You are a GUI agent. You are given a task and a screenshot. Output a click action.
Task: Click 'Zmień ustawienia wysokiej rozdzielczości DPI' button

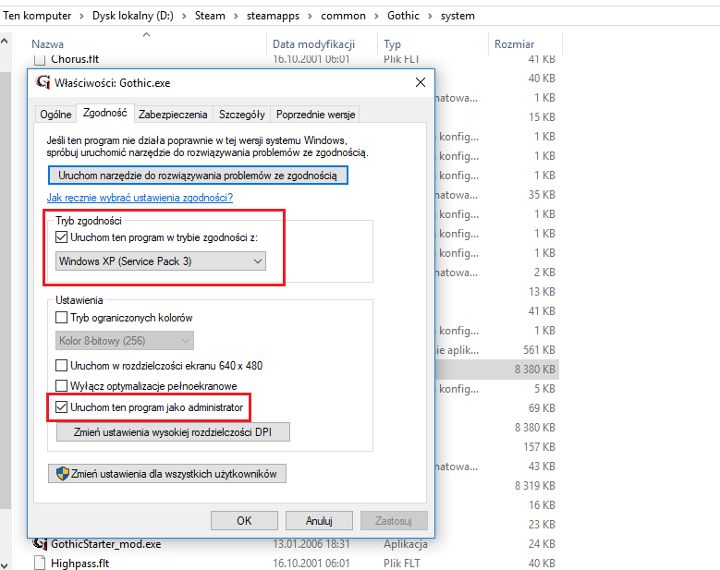(173, 432)
